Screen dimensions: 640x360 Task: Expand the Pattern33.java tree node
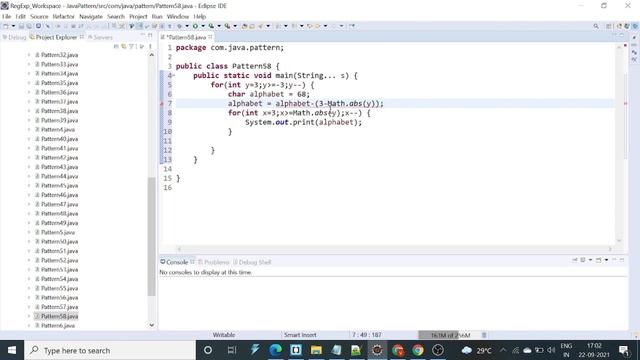click(x=29, y=64)
